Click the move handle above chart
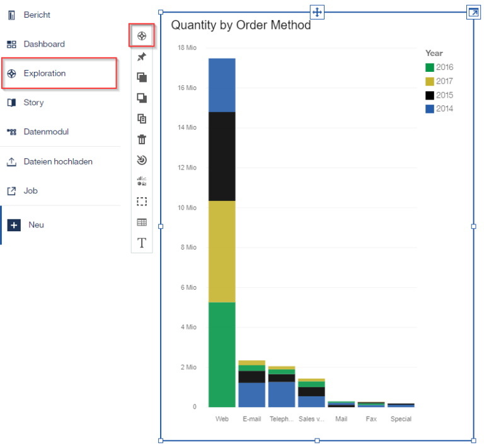 point(317,13)
